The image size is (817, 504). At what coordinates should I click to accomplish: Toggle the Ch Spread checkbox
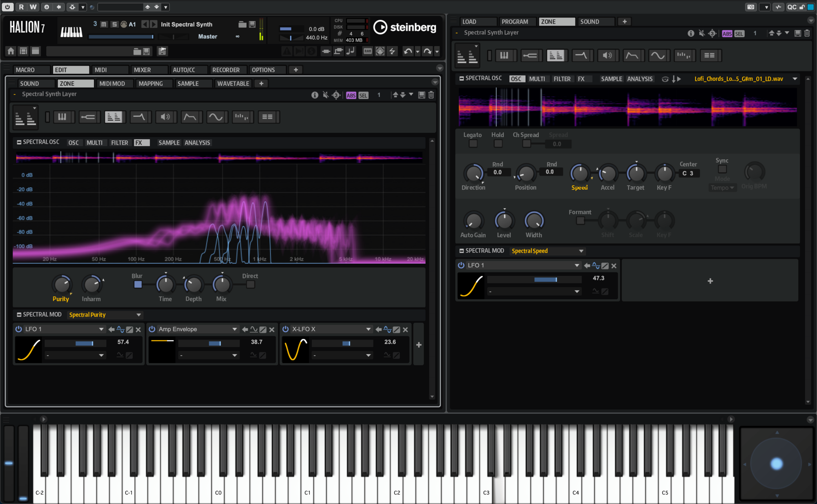tap(527, 144)
